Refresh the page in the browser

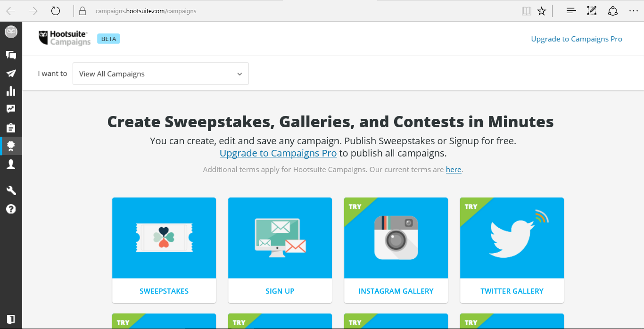coord(56,11)
